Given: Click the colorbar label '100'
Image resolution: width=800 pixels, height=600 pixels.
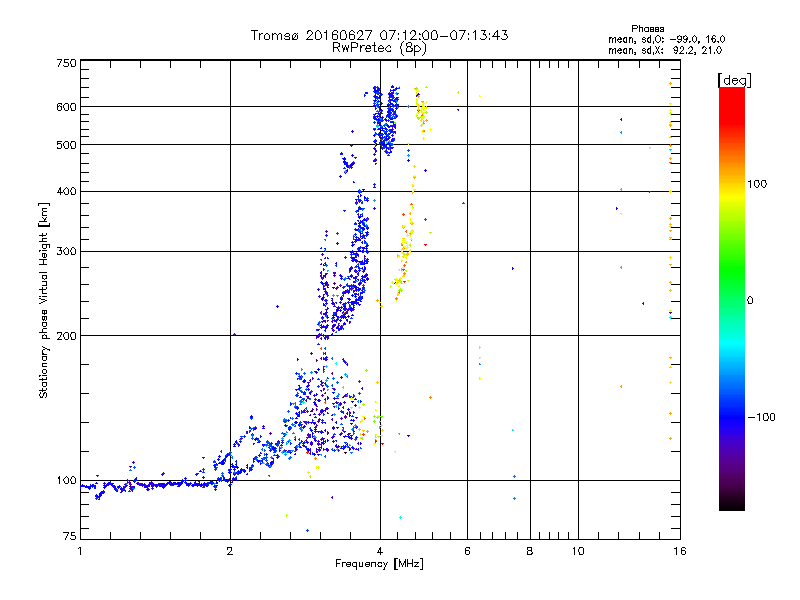Looking at the screenshot, I should click(x=757, y=184).
